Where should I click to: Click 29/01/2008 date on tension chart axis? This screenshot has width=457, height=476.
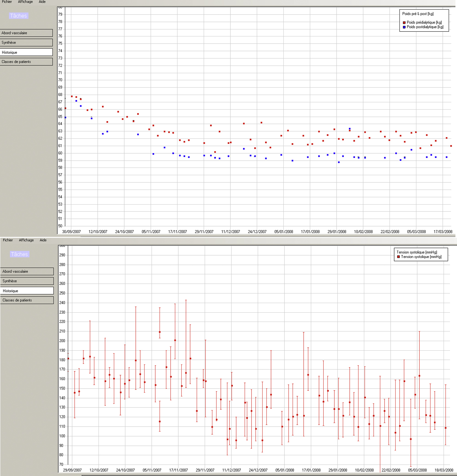(338, 470)
